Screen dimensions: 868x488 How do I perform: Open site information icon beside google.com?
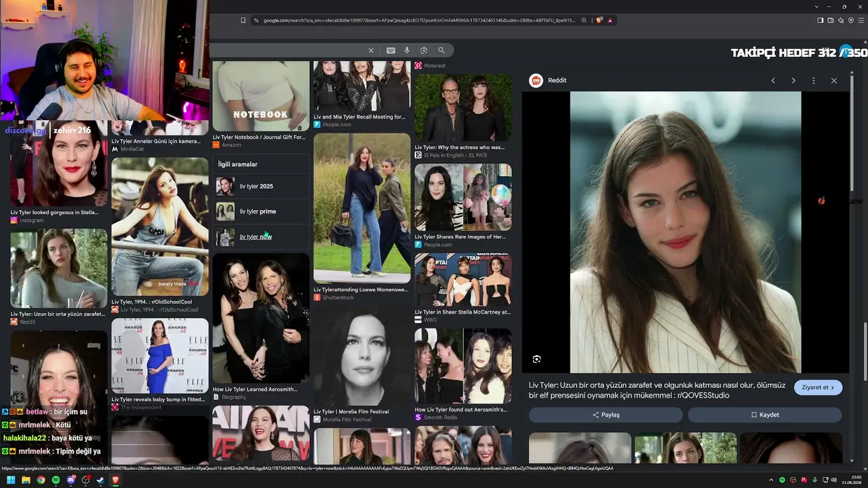(x=256, y=20)
